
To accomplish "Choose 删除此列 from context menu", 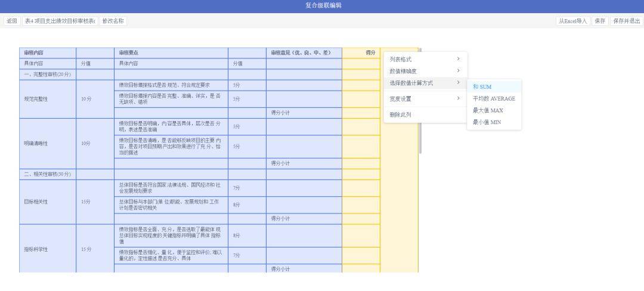I will (425, 114).
